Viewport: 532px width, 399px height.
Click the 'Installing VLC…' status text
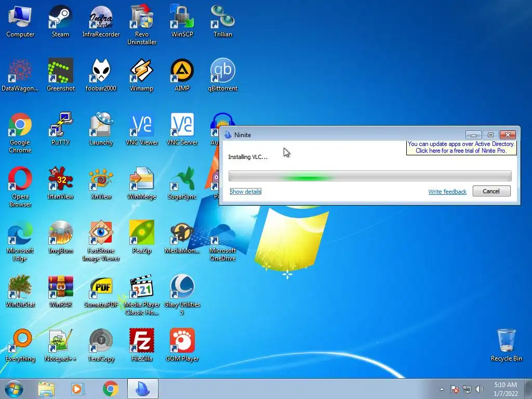pos(248,157)
